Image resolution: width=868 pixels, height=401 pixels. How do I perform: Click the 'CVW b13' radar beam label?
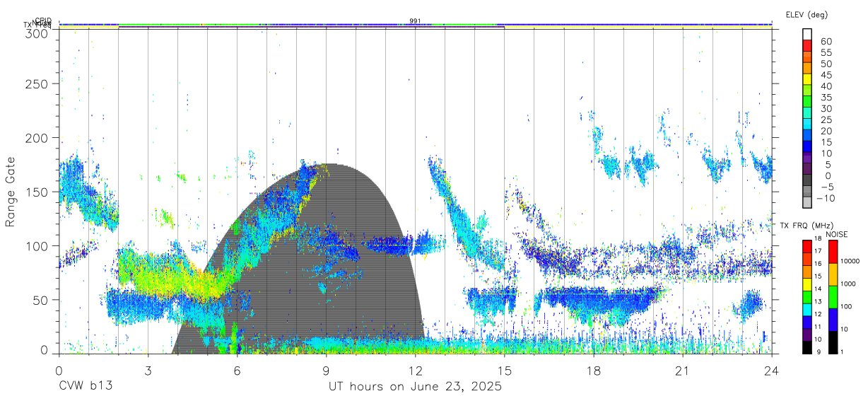[85, 387]
